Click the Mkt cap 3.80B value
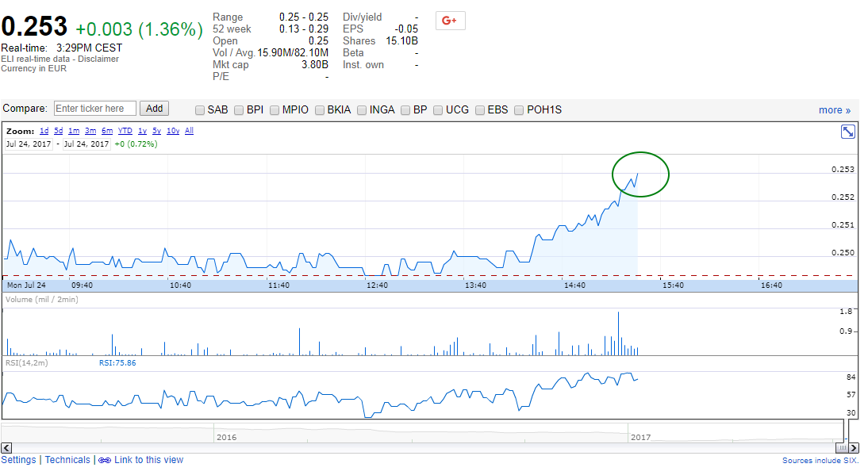Screen dimensions: 868x475 point(314,65)
